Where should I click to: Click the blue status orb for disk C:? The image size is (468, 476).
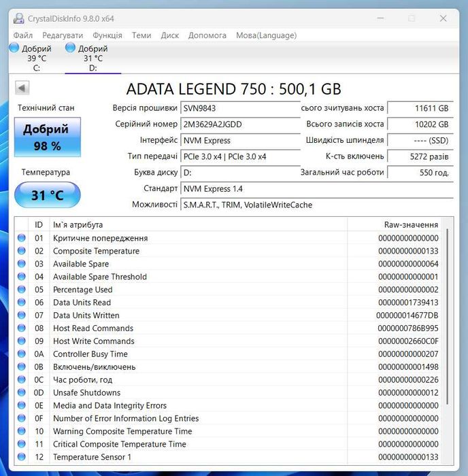pos(14,48)
